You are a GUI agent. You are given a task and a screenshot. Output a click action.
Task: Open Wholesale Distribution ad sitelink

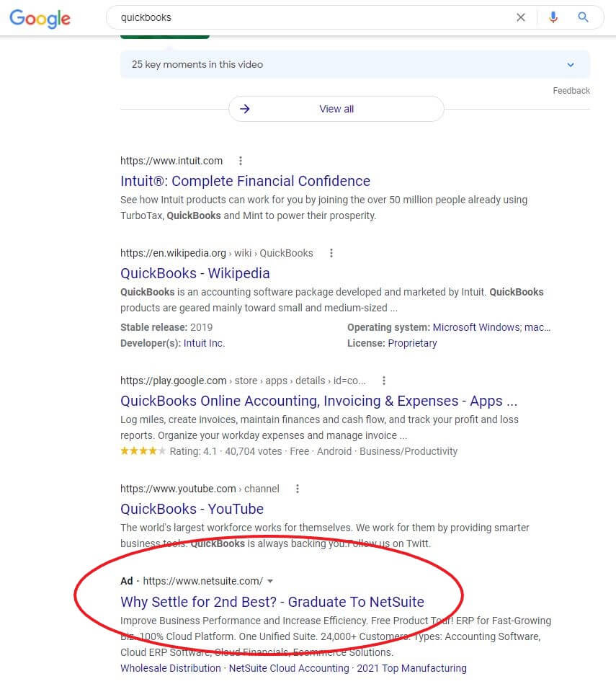click(x=171, y=668)
